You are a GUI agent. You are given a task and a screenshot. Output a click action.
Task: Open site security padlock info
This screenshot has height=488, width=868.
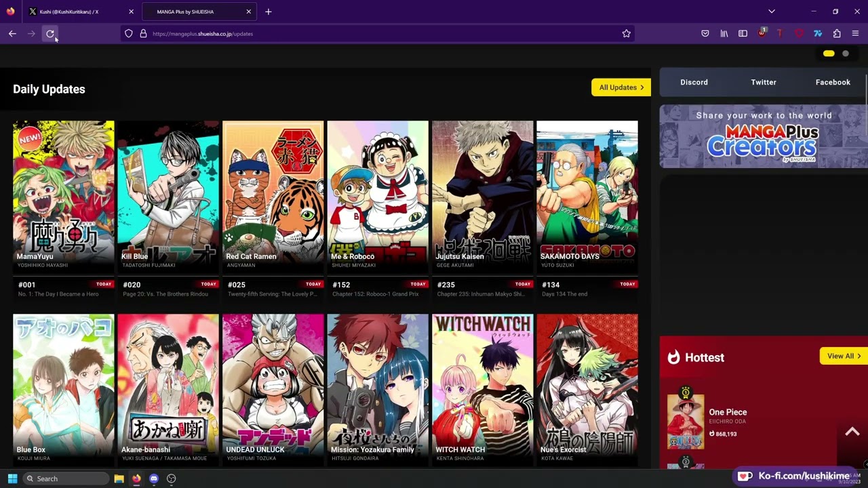(x=143, y=33)
